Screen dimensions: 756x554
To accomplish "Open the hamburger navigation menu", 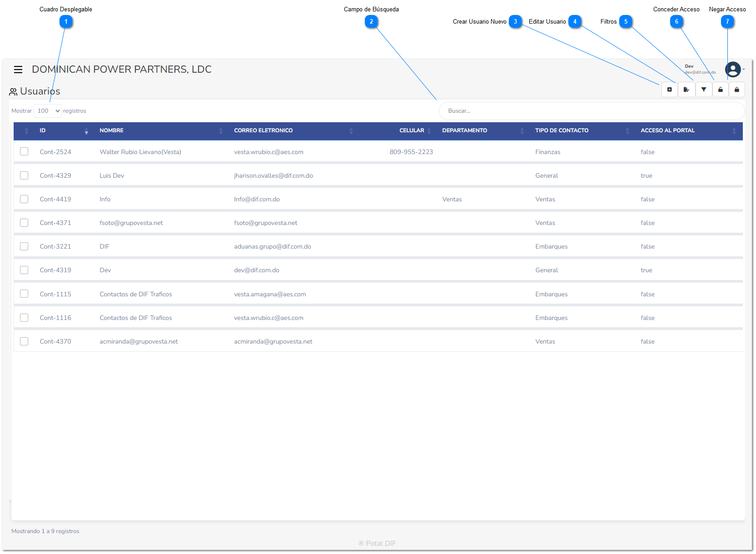I will click(18, 70).
